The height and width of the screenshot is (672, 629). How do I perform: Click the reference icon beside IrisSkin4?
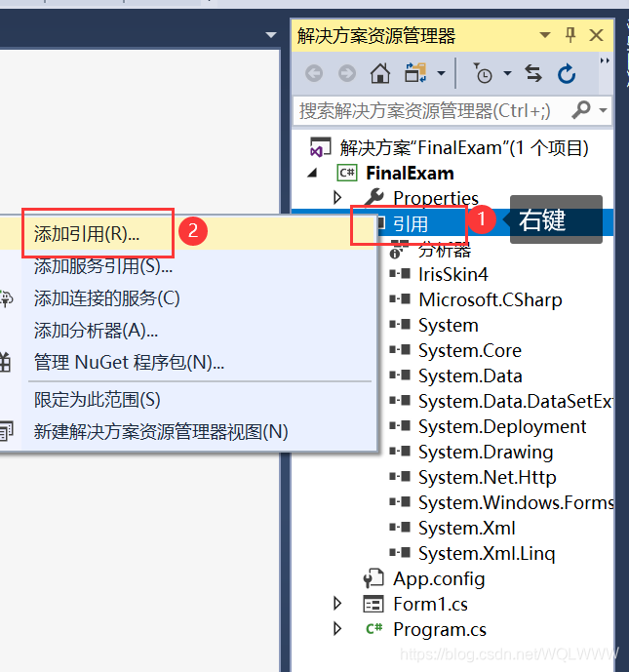(x=400, y=274)
